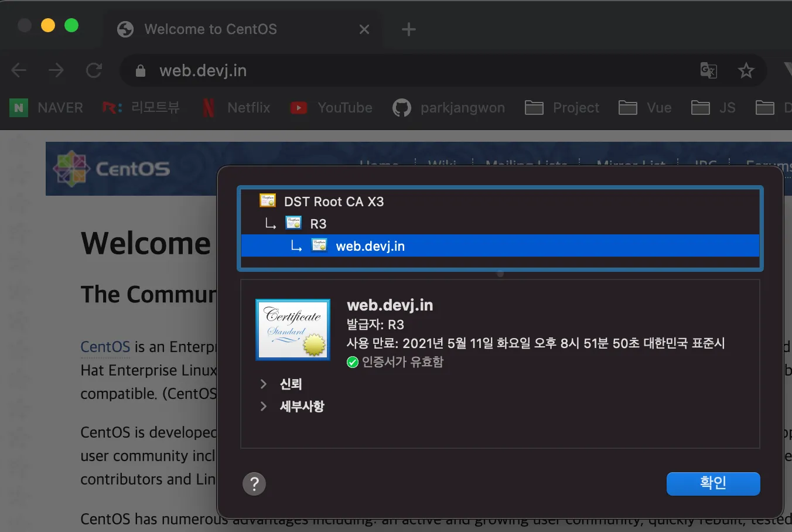The width and height of the screenshot is (792, 532).
Task: Close the Welcome to CentOS tab
Action: click(x=364, y=29)
